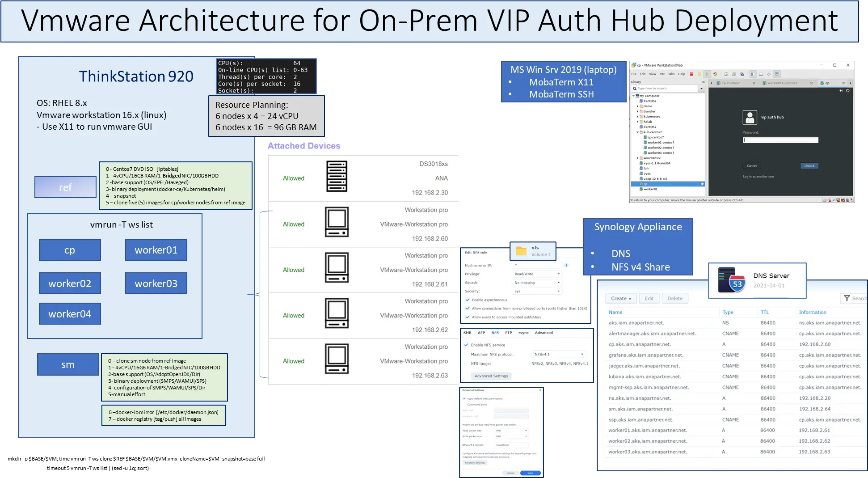Switch to the SMB file service tab
Image resolution: width=868 pixels, height=478 pixels.
(468, 333)
